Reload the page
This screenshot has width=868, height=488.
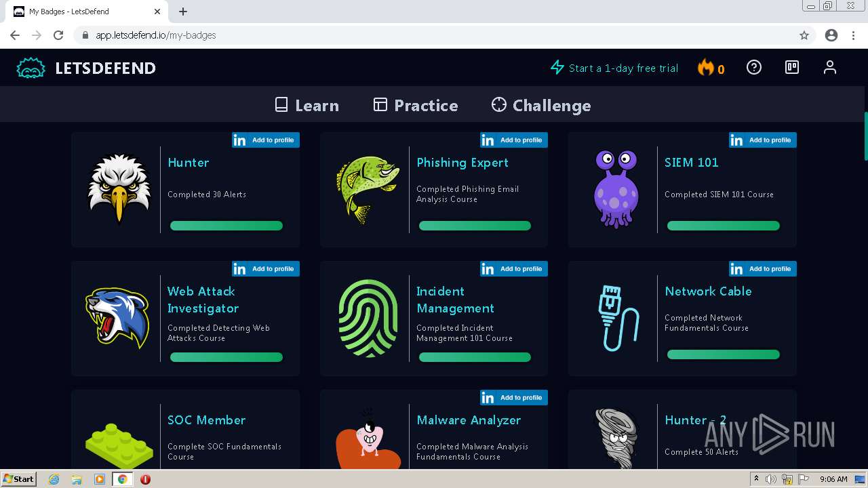click(x=58, y=35)
